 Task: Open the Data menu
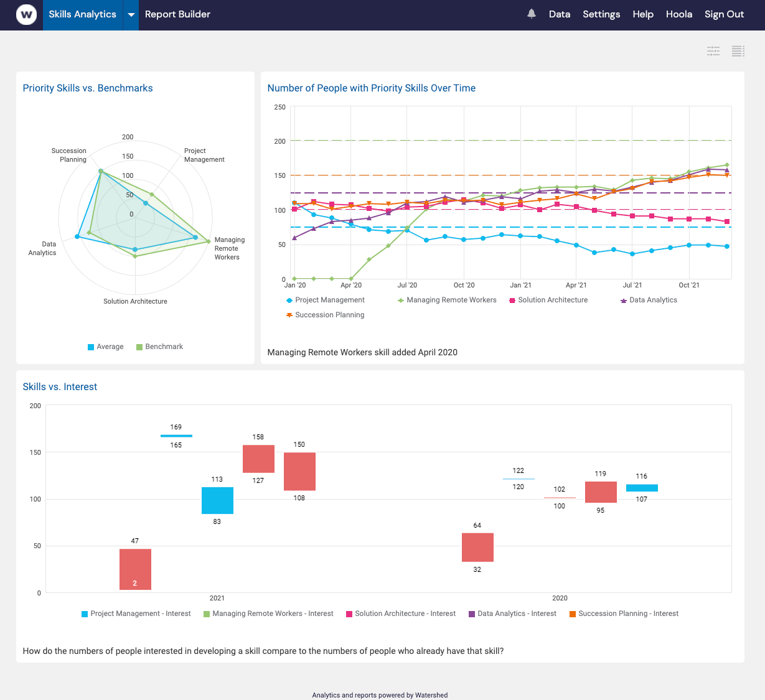[x=559, y=14]
